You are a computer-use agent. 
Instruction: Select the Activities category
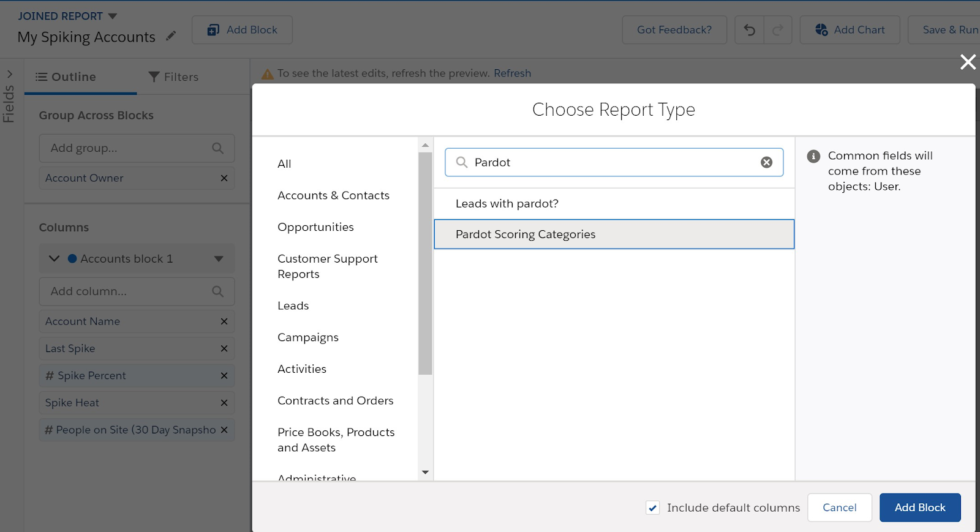(301, 369)
